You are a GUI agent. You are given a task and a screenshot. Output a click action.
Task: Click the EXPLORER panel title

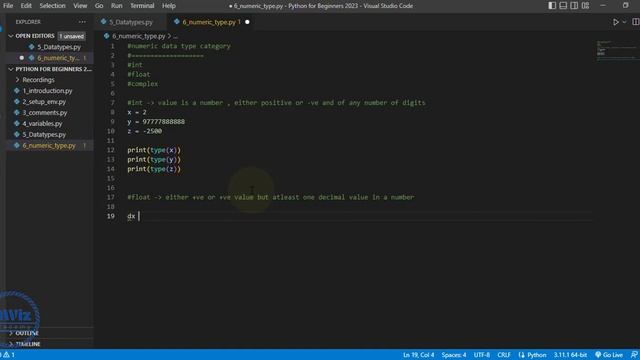coord(28,22)
